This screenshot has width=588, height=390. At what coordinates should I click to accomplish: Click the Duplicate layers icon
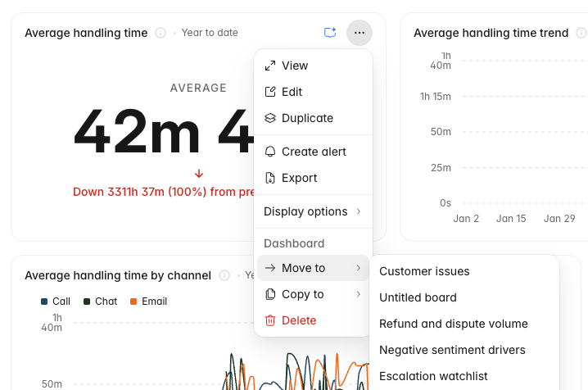click(270, 118)
